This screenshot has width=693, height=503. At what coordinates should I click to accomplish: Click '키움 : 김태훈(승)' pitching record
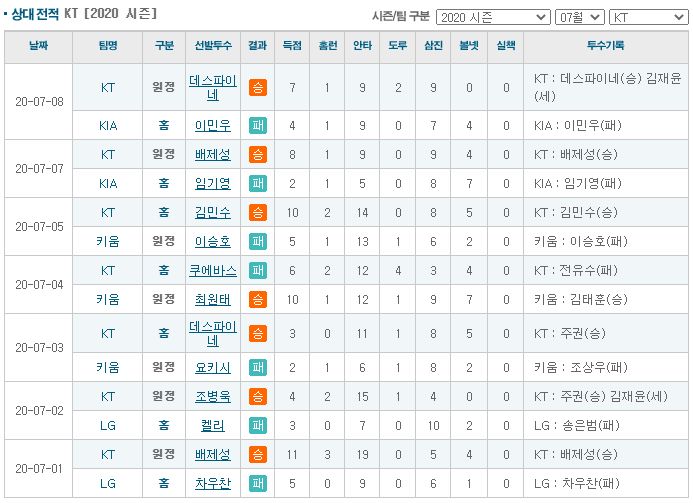(581, 300)
